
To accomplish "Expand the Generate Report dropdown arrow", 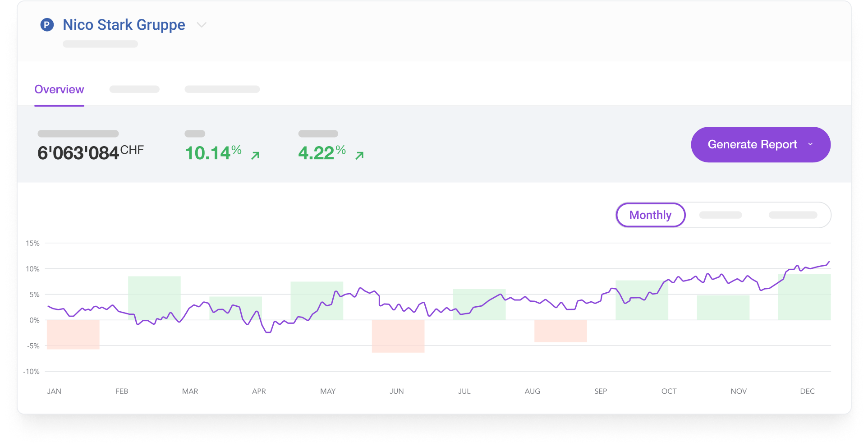I will click(x=810, y=144).
